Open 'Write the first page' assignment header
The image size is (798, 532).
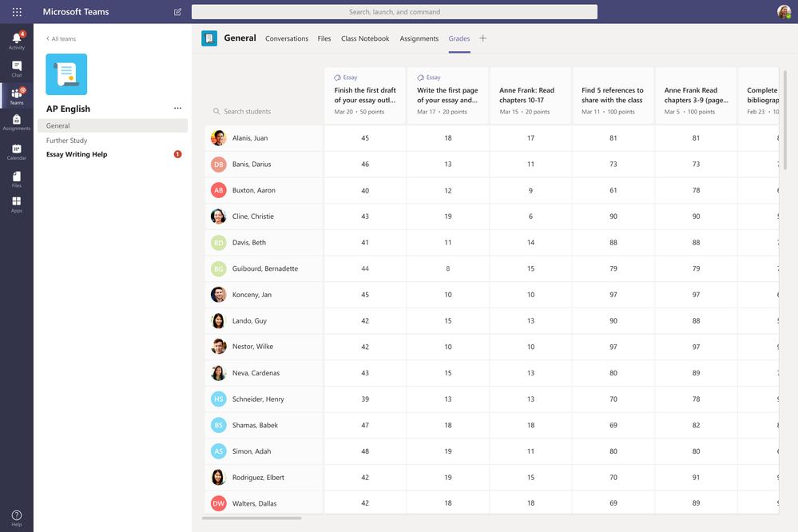pos(448,95)
